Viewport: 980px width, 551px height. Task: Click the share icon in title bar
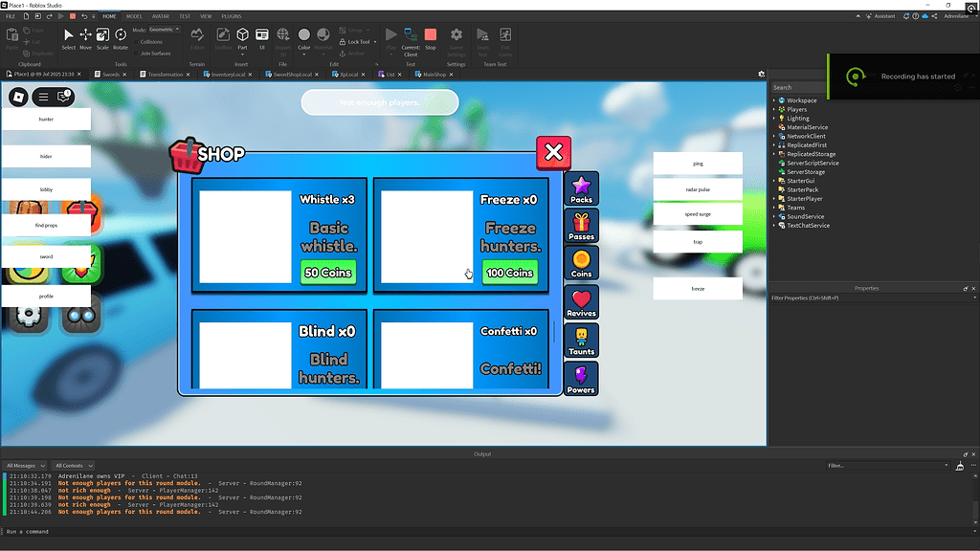coord(934,16)
